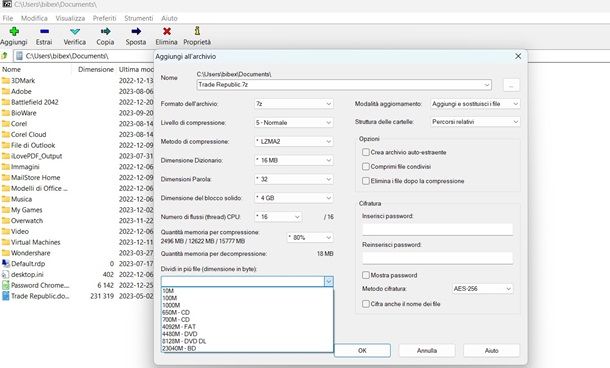Click the desktop.ini file icon
The image size is (610, 368).
tap(5, 275)
